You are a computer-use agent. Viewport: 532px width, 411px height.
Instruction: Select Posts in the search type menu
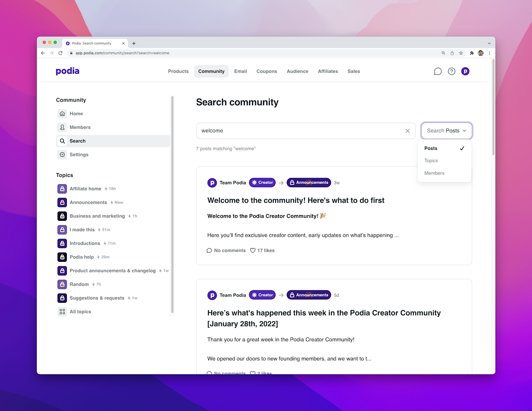click(x=444, y=148)
